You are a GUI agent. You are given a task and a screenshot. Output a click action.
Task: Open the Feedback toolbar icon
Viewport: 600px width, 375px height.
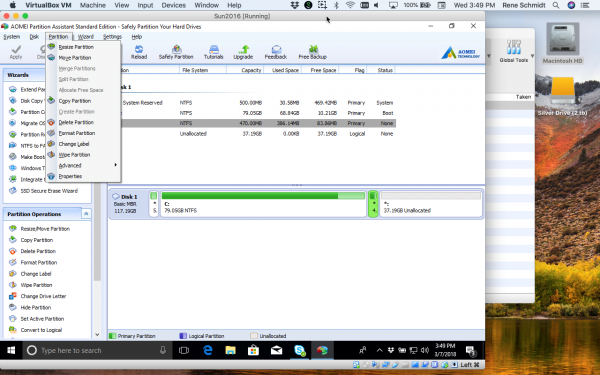point(276,52)
